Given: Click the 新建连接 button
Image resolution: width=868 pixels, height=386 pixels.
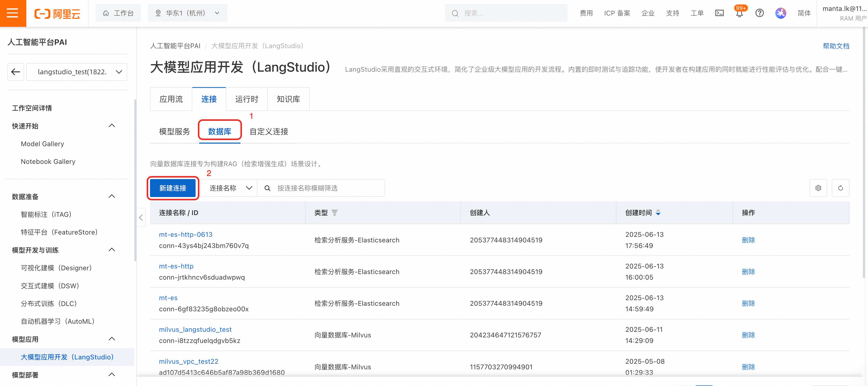Looking at the screenshot, I should pos(173,188).
